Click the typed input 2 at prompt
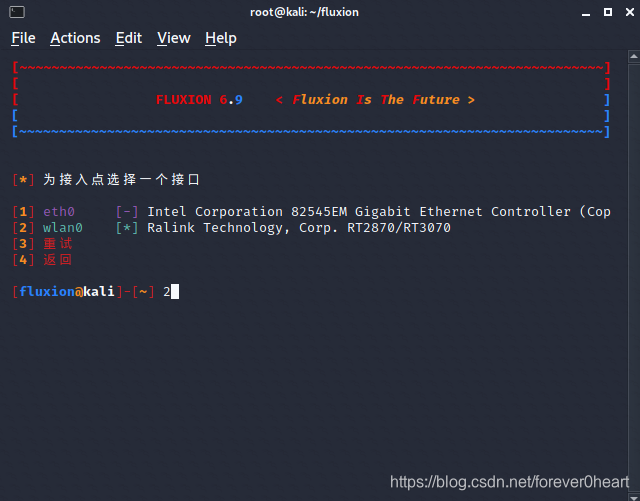Screen dimensions: 640x501 click(x=167, y=292)
